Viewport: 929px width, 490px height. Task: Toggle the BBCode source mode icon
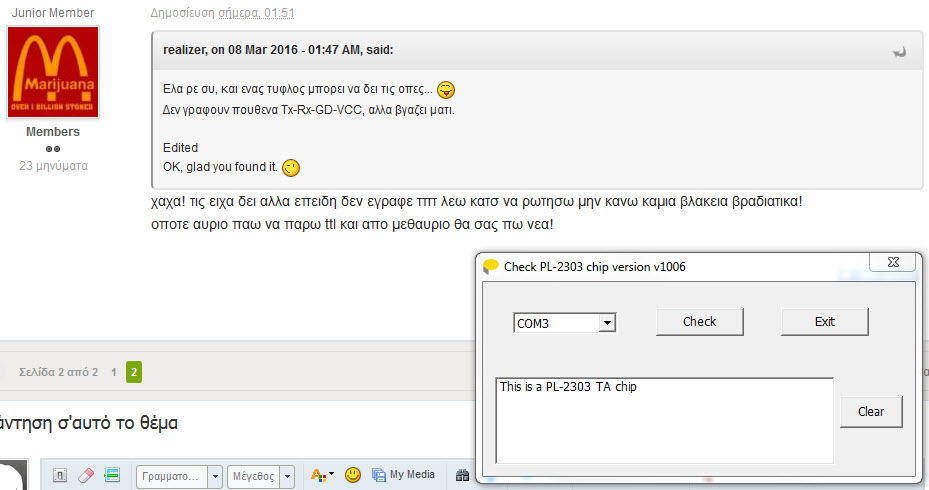click(x=59, y=475)
